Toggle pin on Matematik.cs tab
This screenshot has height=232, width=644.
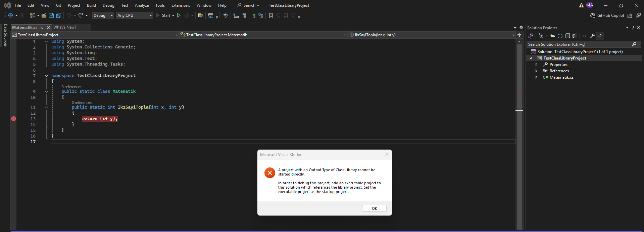42,28
